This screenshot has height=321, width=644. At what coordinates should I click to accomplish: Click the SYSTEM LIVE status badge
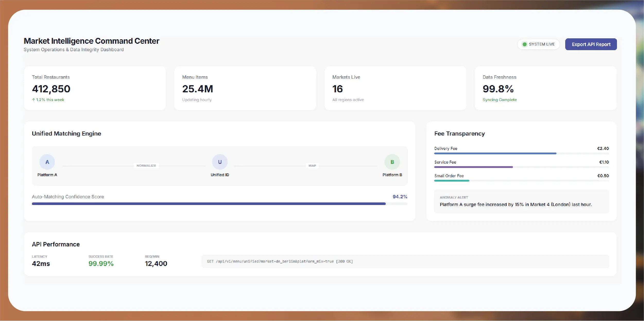pos(538,44)
